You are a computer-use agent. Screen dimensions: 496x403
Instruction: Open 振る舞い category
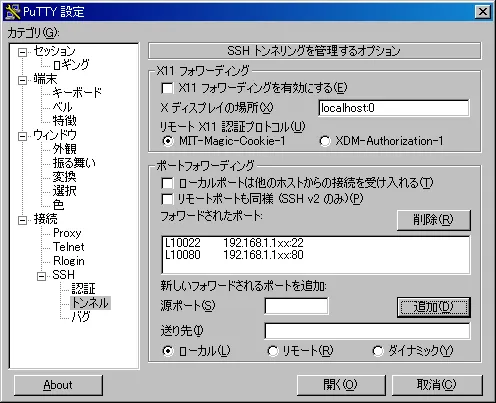coord(74,163)
